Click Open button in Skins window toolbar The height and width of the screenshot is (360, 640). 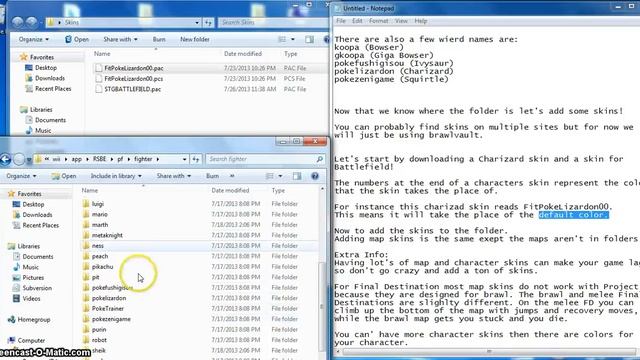tap(77, 39)
